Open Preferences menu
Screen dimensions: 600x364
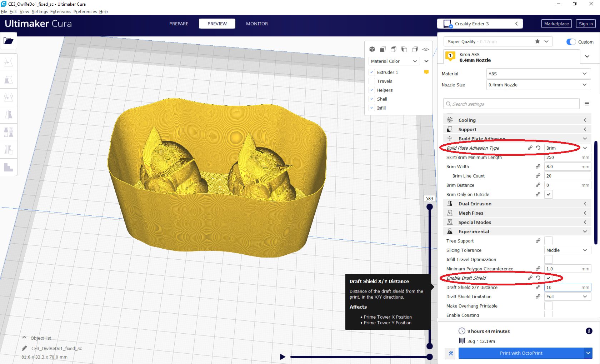pos(85,11)
